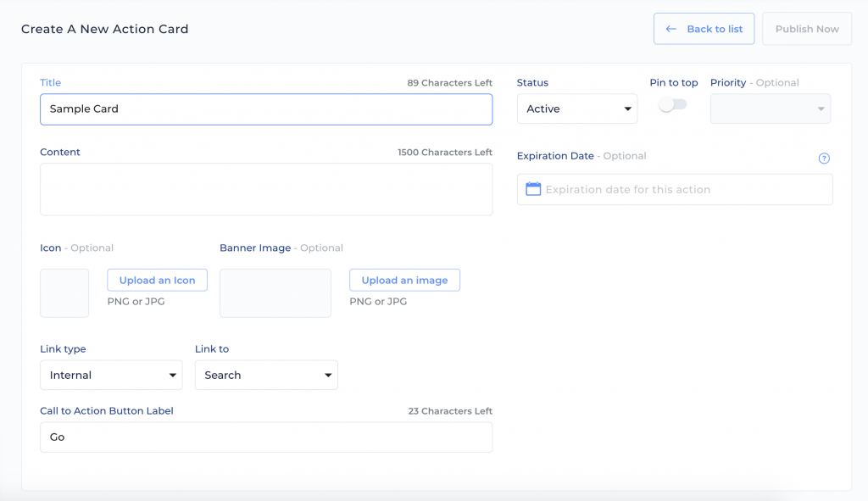Click the Link type dropdown arrow
This screenshot has height=501, width=868.
point(173,376)
